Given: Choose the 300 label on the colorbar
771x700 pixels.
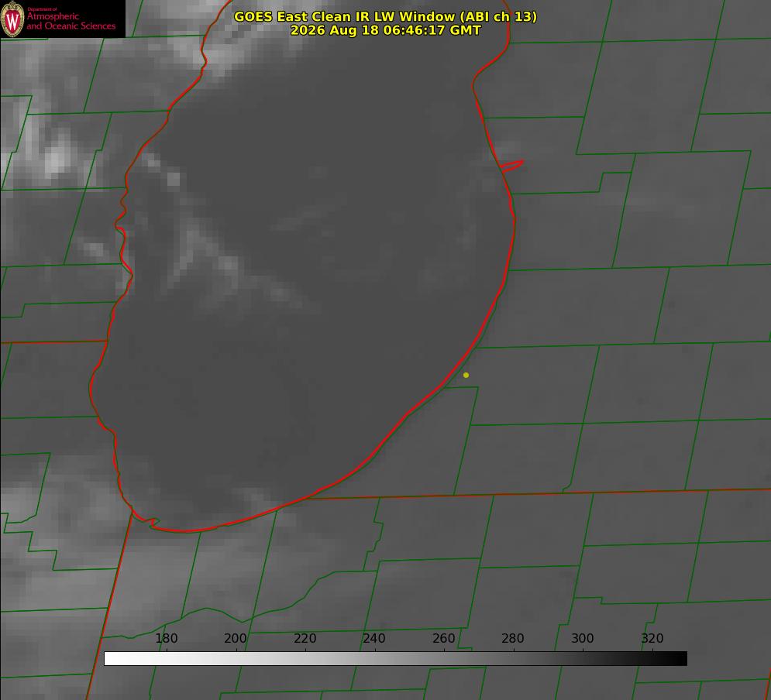Looking at the screenshot, I should coord(583,638).
